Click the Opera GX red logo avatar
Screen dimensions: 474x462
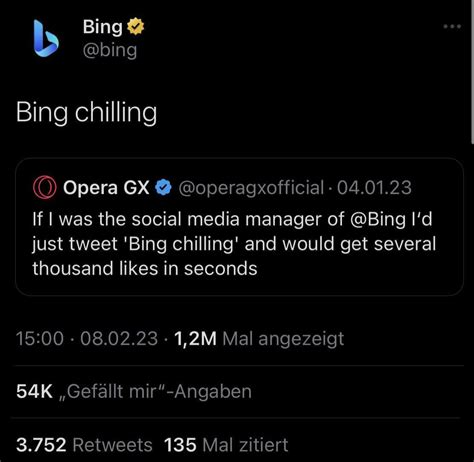coord(45,188)
